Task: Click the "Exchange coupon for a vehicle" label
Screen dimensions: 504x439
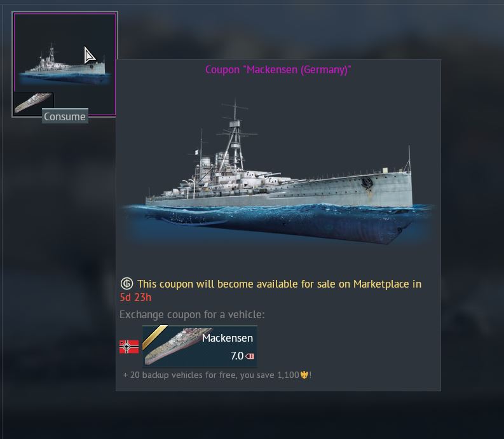Action: (x=192, y=314)
